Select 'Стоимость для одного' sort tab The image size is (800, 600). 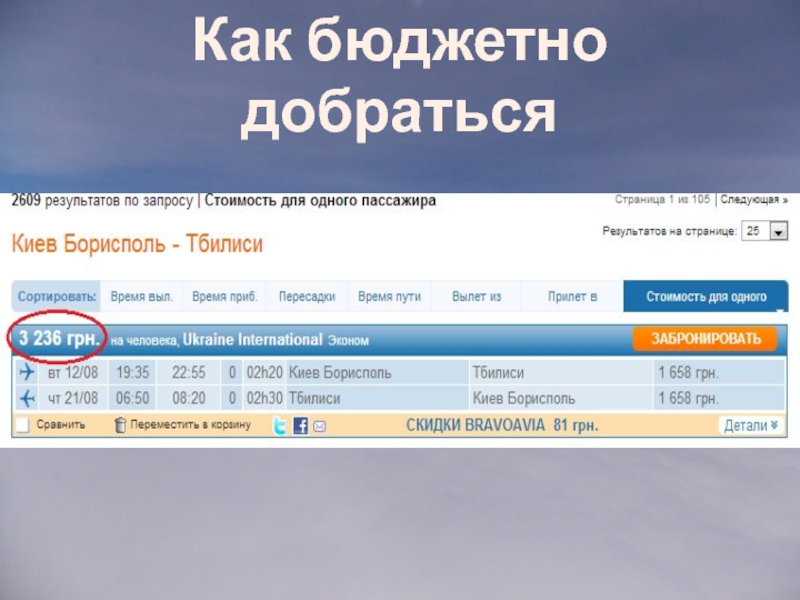point(706,297)
